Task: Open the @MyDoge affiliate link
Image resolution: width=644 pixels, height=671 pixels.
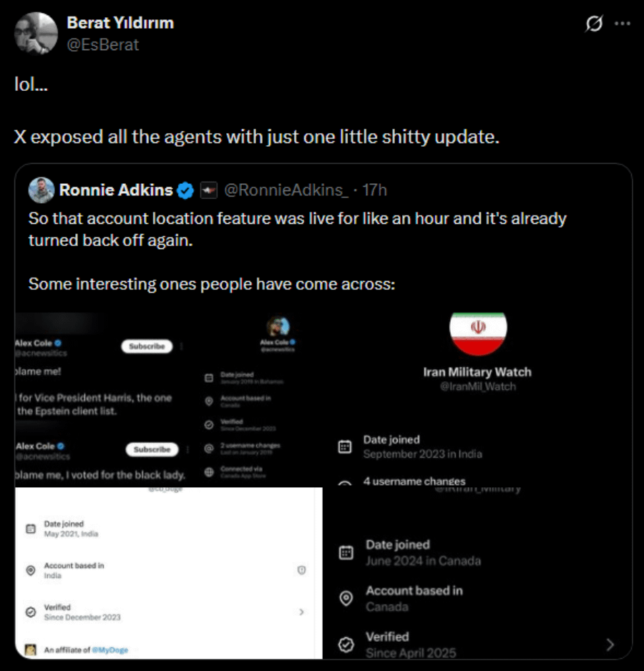Action: point(110,650)
